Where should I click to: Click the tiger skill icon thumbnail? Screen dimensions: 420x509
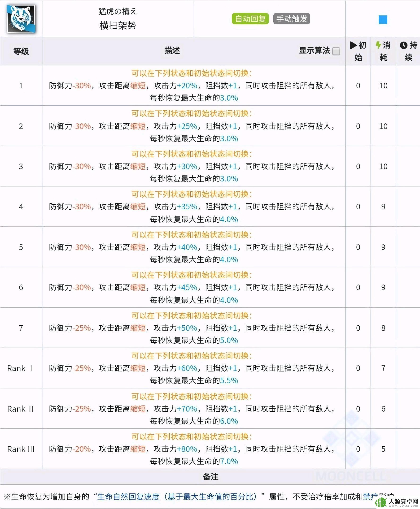pyautogui.click(x=21, y=19)
